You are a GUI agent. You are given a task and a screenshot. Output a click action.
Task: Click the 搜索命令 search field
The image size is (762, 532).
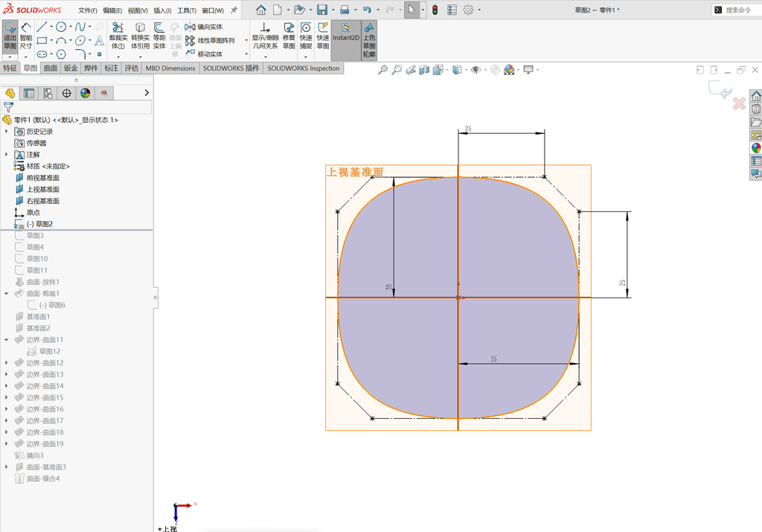point(737,10)
